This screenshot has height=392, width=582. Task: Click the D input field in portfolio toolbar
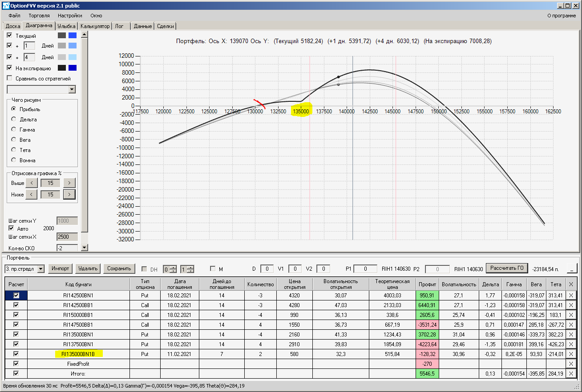tap(267, 268)
